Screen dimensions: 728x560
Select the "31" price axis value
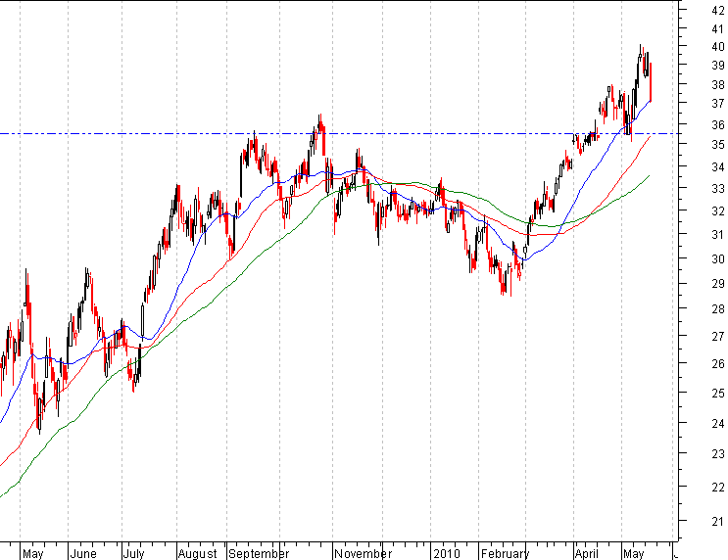(x=718, y=235)
